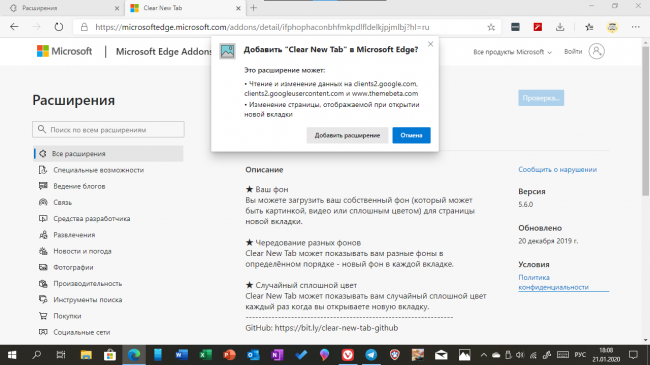Click 'Добавить расширение' in the dialog
The image size is (650, 365).
coord(347,135)
